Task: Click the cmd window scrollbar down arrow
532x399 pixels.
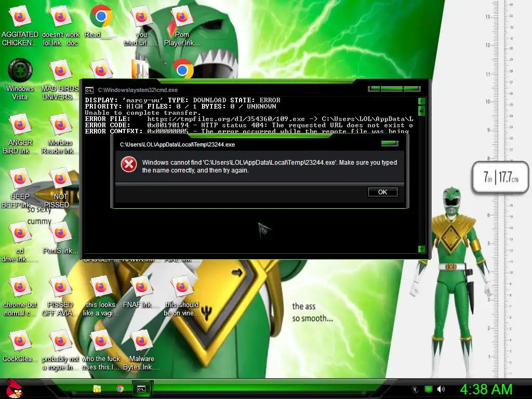Action: click(421, 249)
